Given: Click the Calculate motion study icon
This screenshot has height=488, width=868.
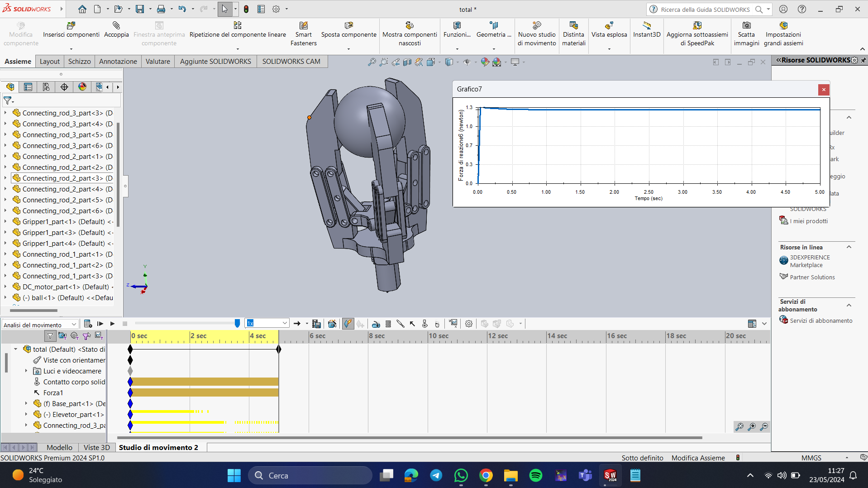Looking at the screenshot, I should pyautogui.click(x=88, y=324).
